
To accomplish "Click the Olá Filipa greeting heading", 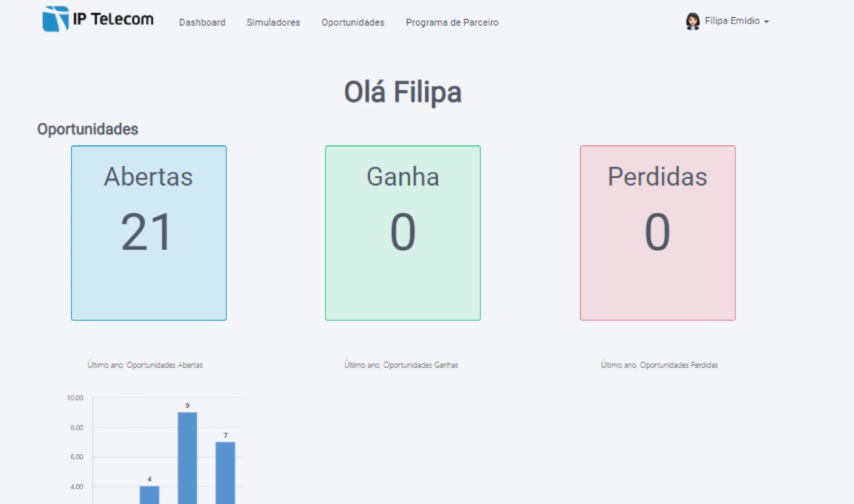I will point(403,92).
